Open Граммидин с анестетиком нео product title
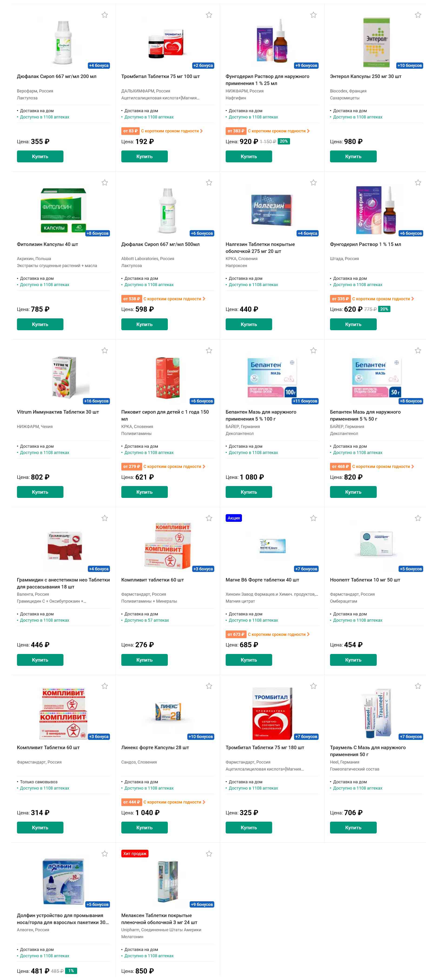 tap(63, 583)
